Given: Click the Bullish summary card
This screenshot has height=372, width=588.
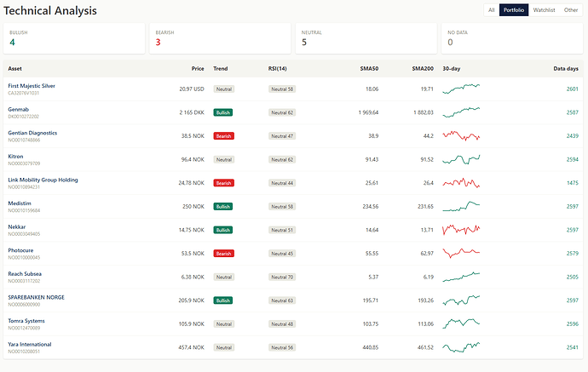Looking at the screenshot, I should pos(74,38).
